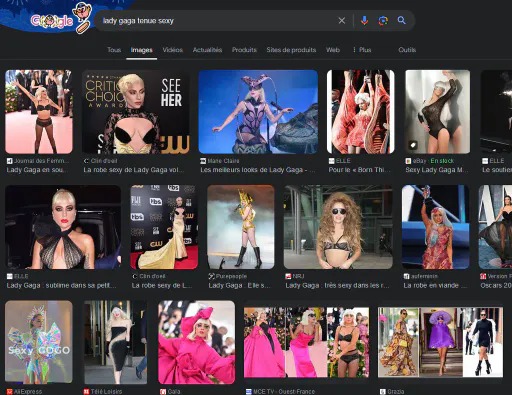512x395 pixels.
Task: Switch to the Vidéos tab
Action: (172, 50)
